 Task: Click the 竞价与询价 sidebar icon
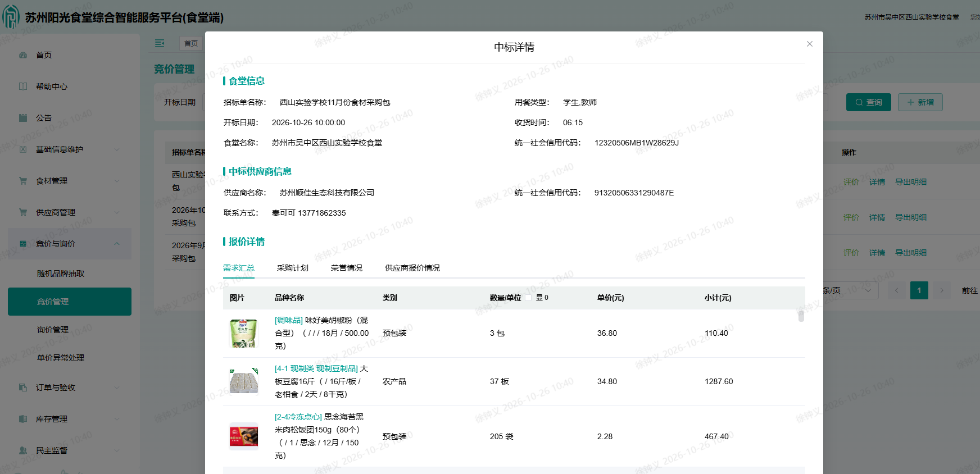tap(23, 244)
